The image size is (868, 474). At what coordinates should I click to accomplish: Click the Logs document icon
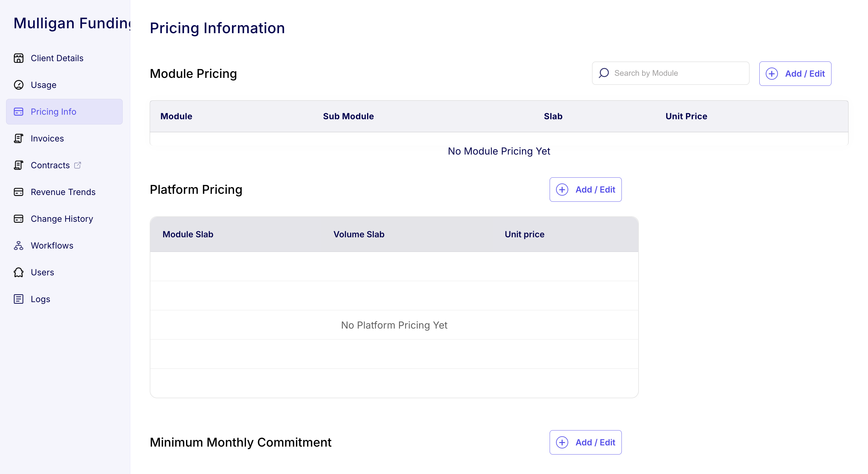tap(19, 299)
